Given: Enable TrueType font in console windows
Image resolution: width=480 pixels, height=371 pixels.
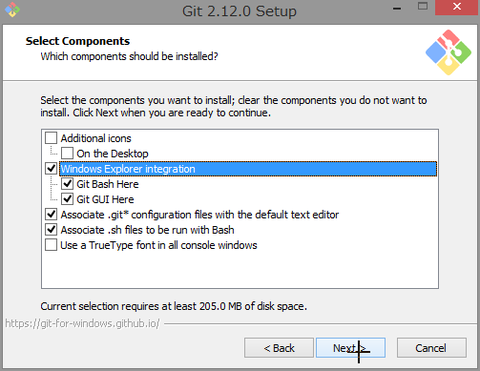Looking at the screenshot, I should [x=51, y=245].
